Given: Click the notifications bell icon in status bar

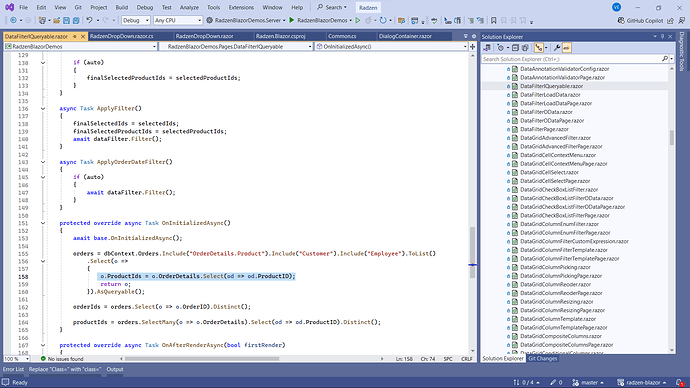Looking at the screenshot, I should pos(680,383).
